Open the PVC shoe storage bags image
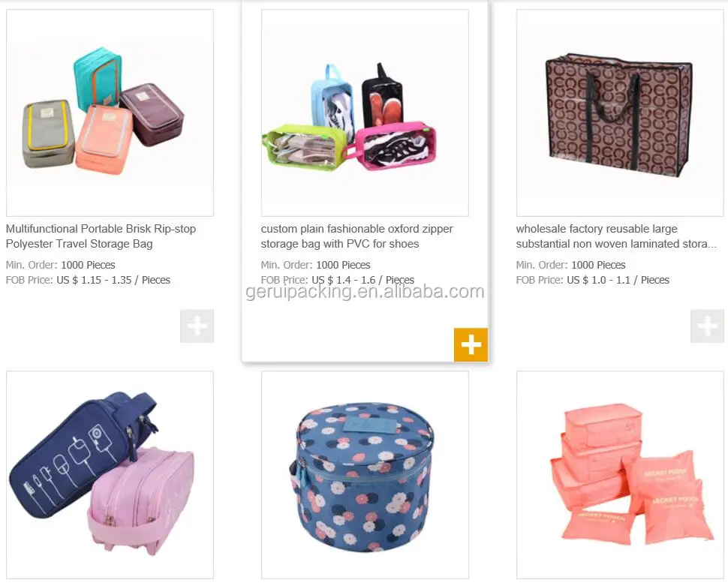The image size is (728, 583). pyautogui.click(x=365, y=113)
